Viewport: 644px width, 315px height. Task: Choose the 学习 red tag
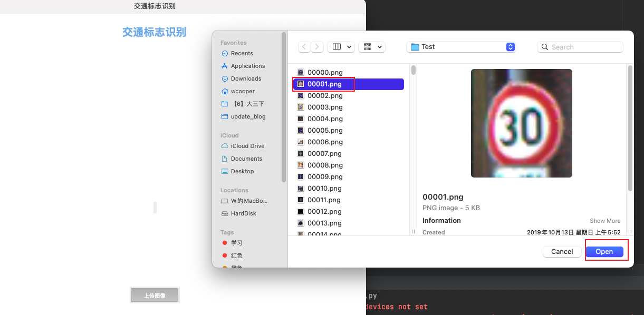coord(236,243)
